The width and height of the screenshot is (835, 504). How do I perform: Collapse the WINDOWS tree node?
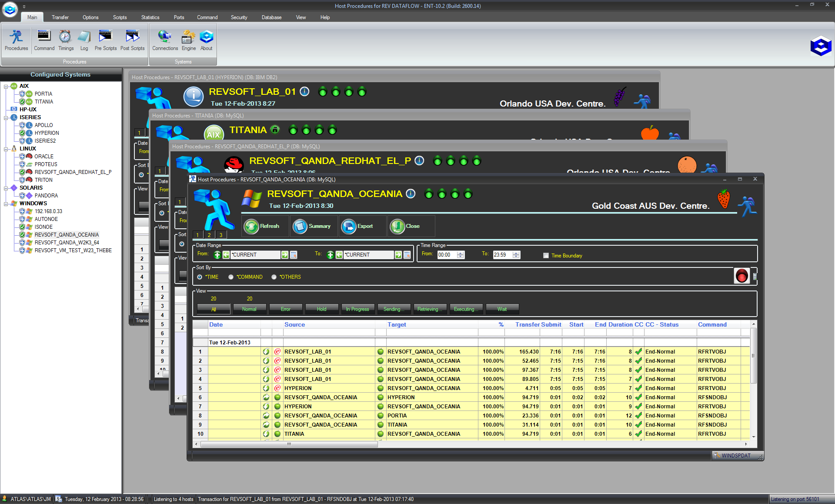tap(6, 204)
